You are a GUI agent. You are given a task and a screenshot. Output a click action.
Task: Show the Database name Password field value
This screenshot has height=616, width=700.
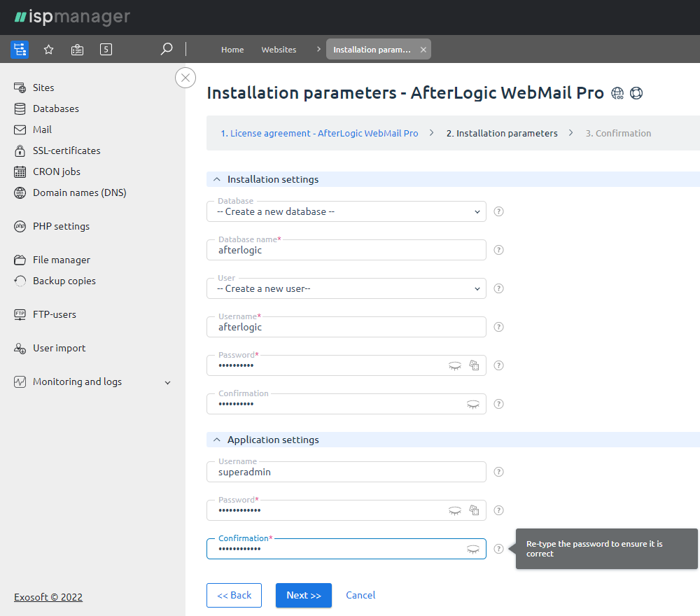coord(455,365)
